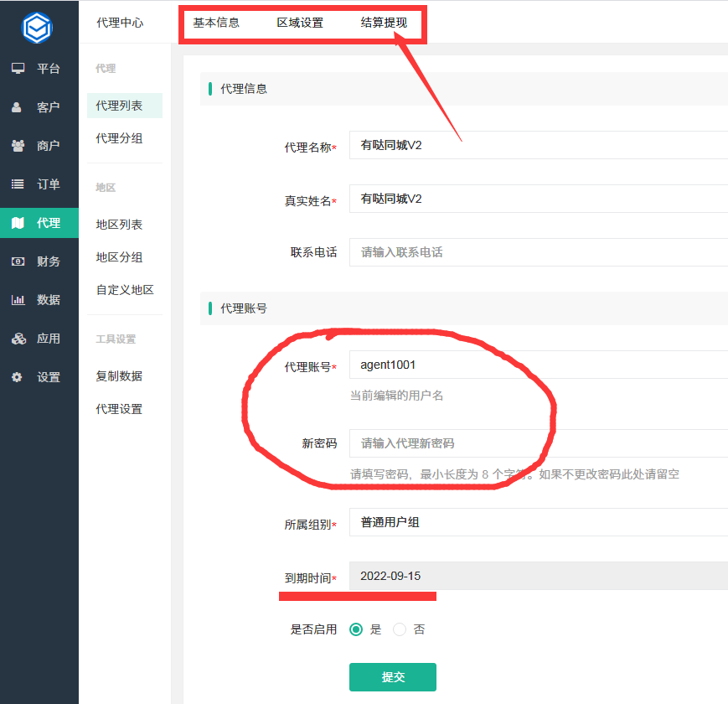Click the list icon beside 订单

pos(18,184)
